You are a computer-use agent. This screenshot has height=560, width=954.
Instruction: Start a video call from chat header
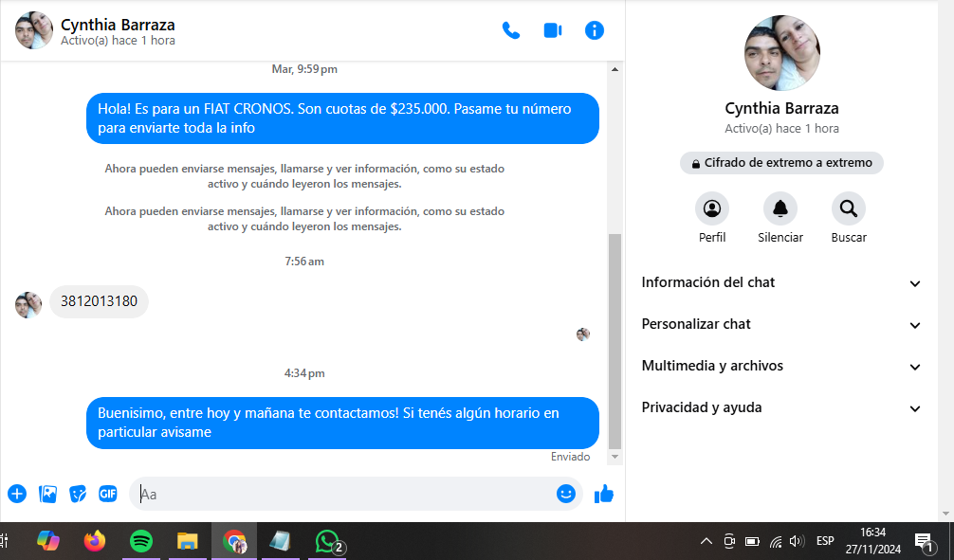click(553, 30)
